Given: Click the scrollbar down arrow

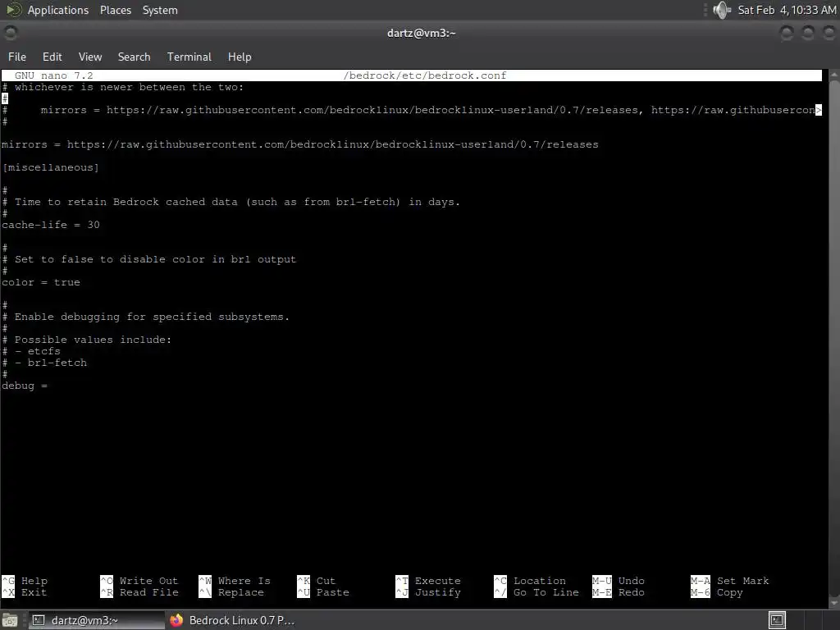Looking at the screenshot, I should 834,603.
